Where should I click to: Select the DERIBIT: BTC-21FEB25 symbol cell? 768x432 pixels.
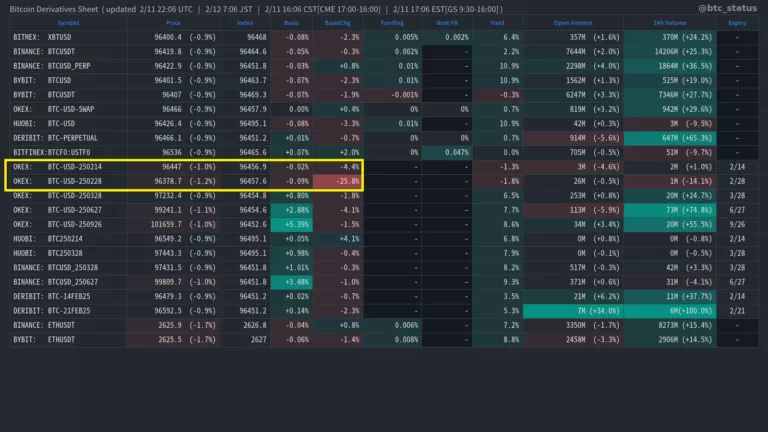68,311
